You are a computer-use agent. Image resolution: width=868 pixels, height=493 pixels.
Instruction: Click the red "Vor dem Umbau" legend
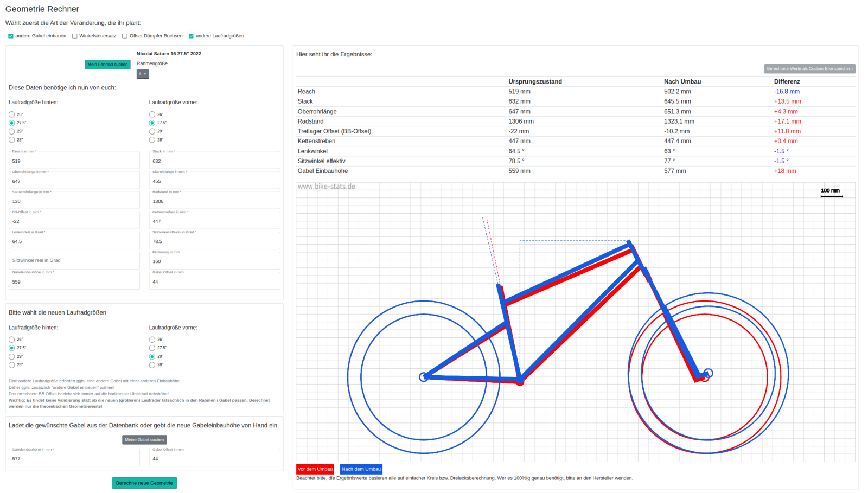pyautogui.click(x=315, y=469)
